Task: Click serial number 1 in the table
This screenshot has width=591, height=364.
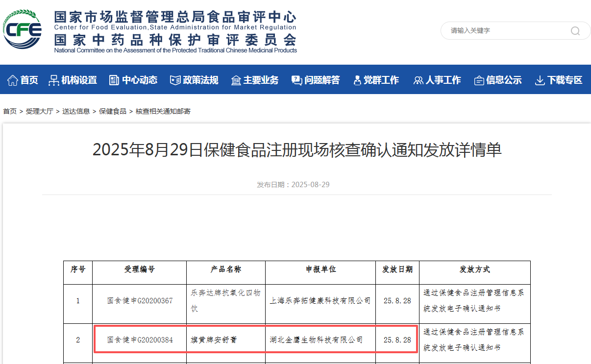Action: [x=78, y=301]
